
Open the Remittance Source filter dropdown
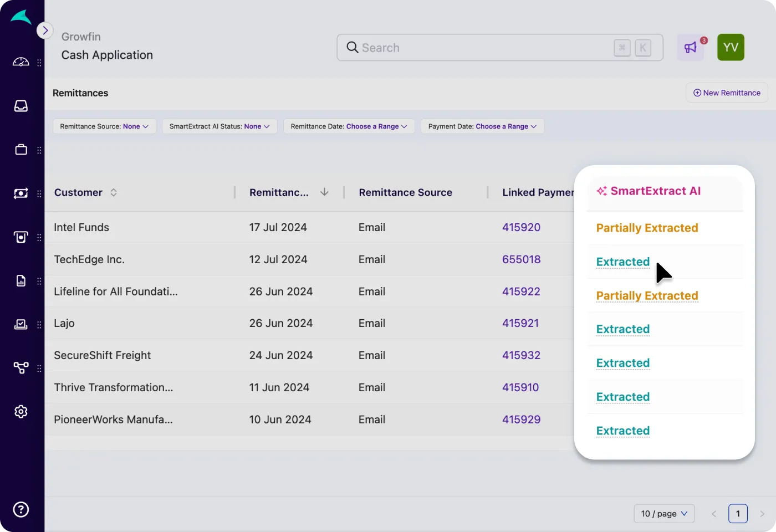pos(104,126)
